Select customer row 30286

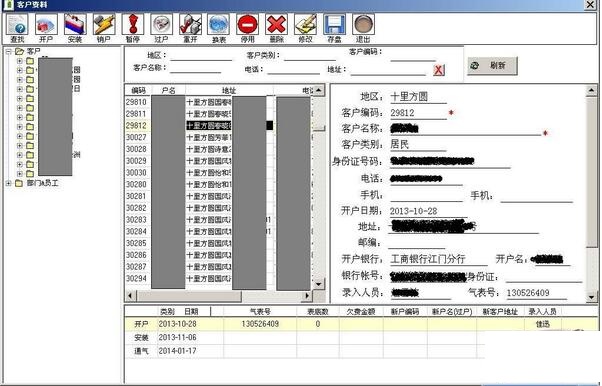point(218,255)
